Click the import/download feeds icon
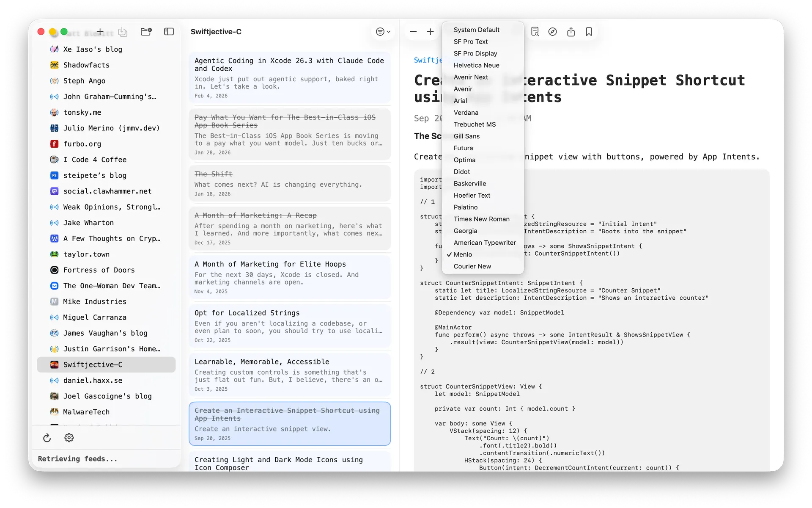812x508 pixels. 123,32
